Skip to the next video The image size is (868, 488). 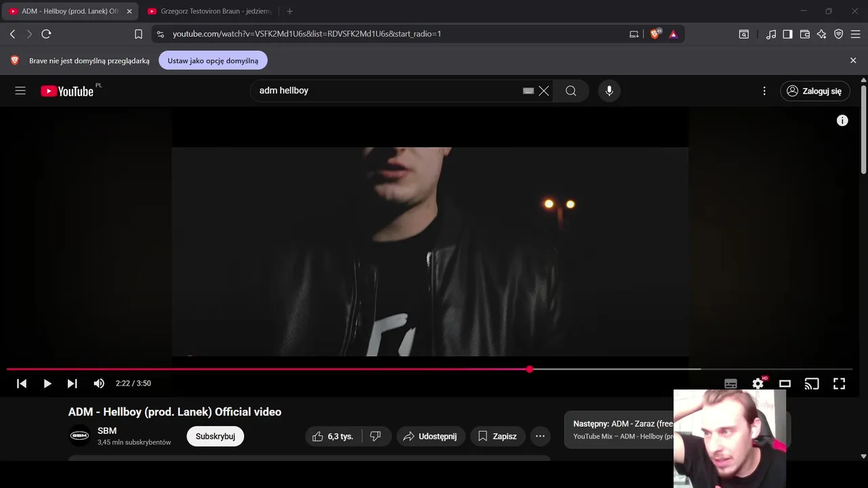[72, 384]
